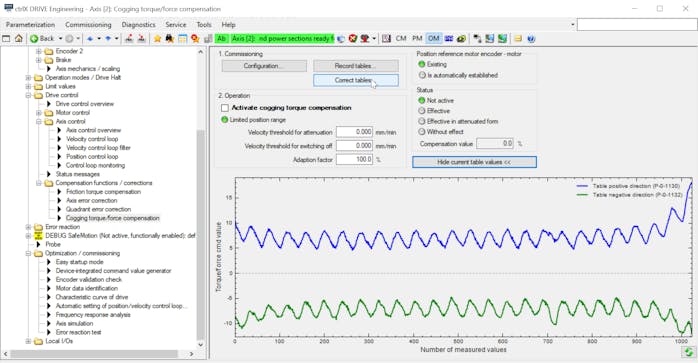The image size is (698, 363).
Task: Click the red clear error icon
Action: click(353, 39)
